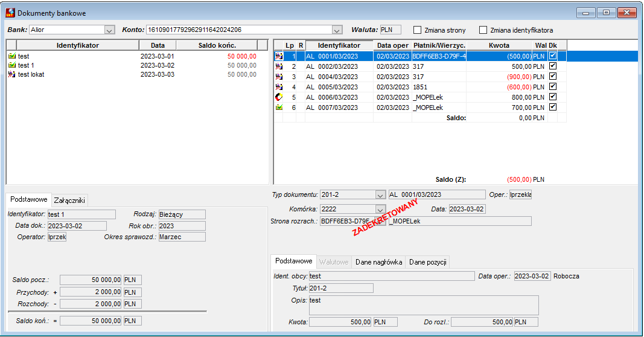Image resolution: width=644 pixels, height=337 pixels.
Task: Click the icon of row AL 0004/03/2023
Action: coord(279,77)
